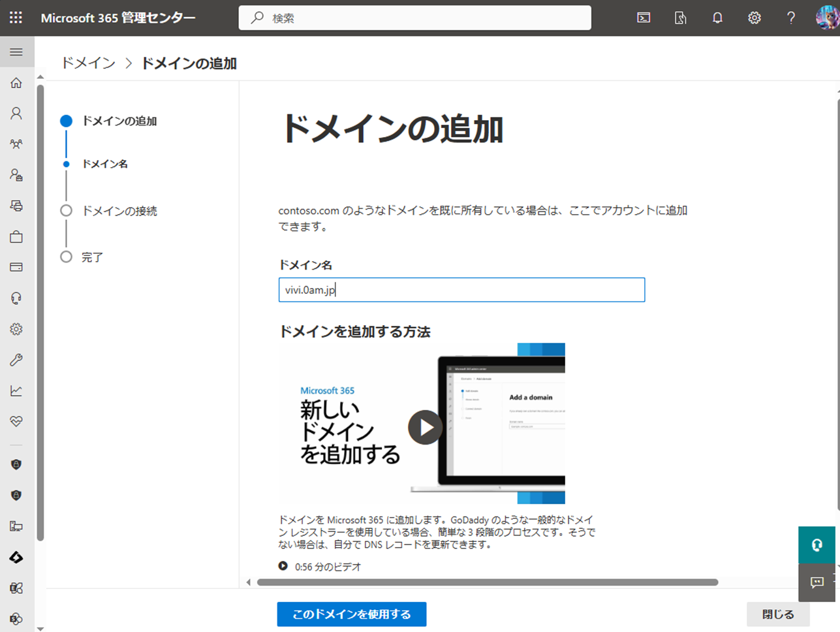Open the app launcher waffle menu
The width and height of the screenshot is (840, 632).
(x=16, y=18)
